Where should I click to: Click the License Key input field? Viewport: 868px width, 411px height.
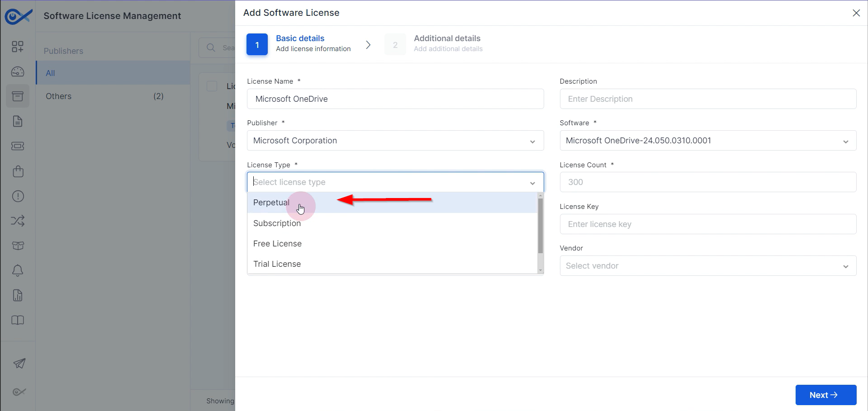pos(707,224)
